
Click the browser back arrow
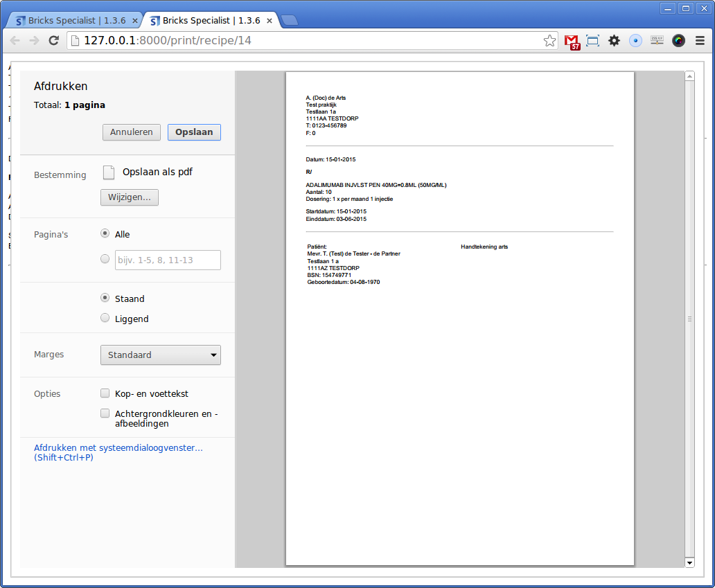[15, 41]
